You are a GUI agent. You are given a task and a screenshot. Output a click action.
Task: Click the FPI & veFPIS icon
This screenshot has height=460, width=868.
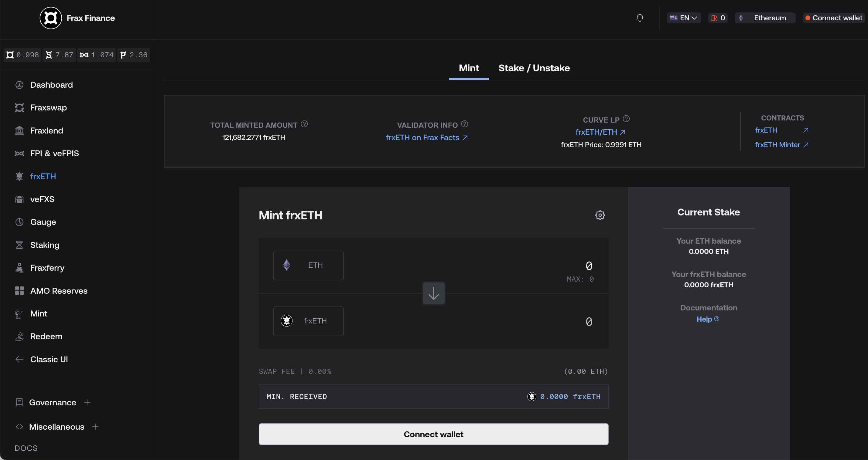(x=19, y=154)
